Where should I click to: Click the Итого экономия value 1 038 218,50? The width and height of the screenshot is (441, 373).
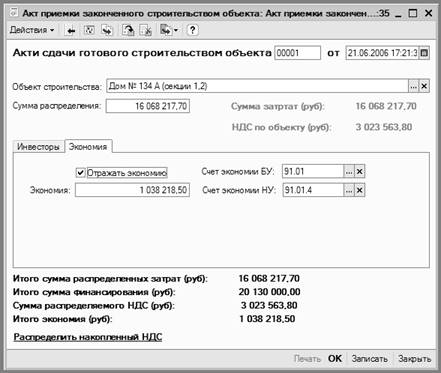click(267, 319)
